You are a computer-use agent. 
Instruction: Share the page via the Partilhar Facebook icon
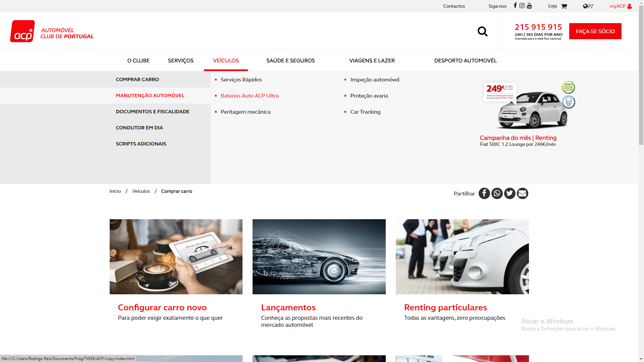pyautogui.click(x=484, y=193)
